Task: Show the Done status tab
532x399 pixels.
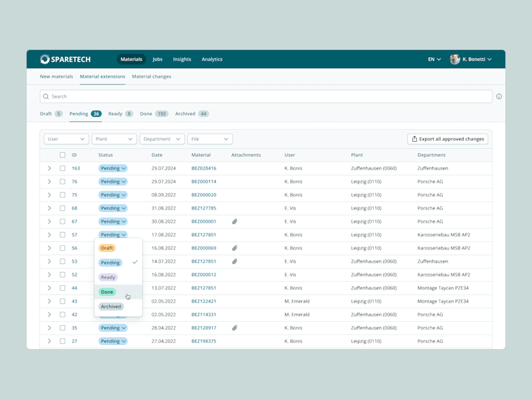Action: (x=154, y=114)
